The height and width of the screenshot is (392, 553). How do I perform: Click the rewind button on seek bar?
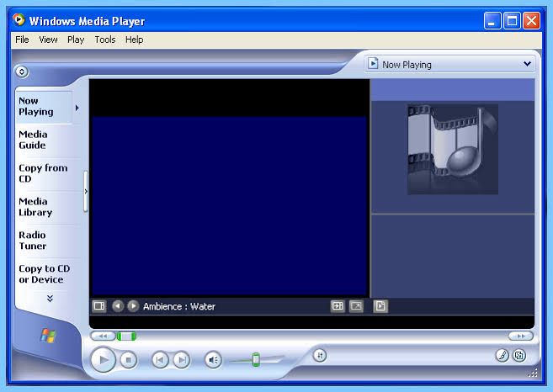[103, 336]
